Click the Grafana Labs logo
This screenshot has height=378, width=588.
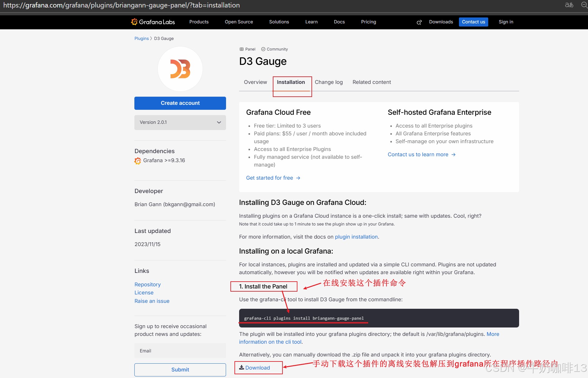click(x=153, y=22)
